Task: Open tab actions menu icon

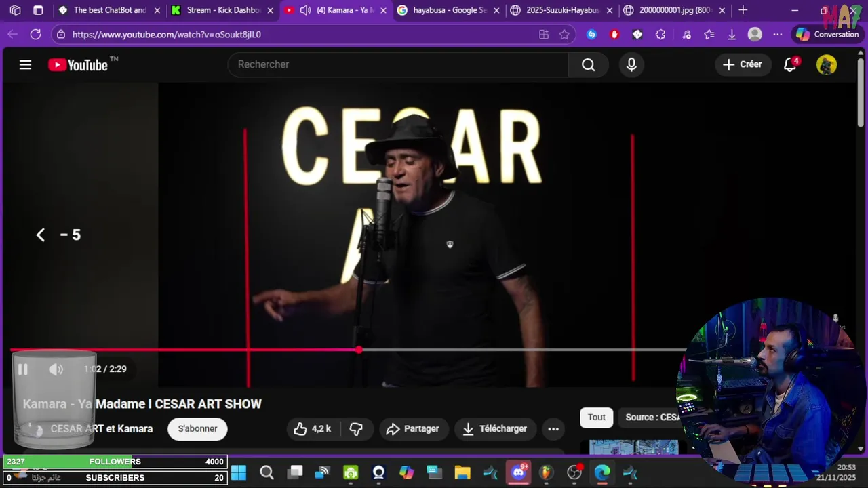Action: (x=38, y=10)
